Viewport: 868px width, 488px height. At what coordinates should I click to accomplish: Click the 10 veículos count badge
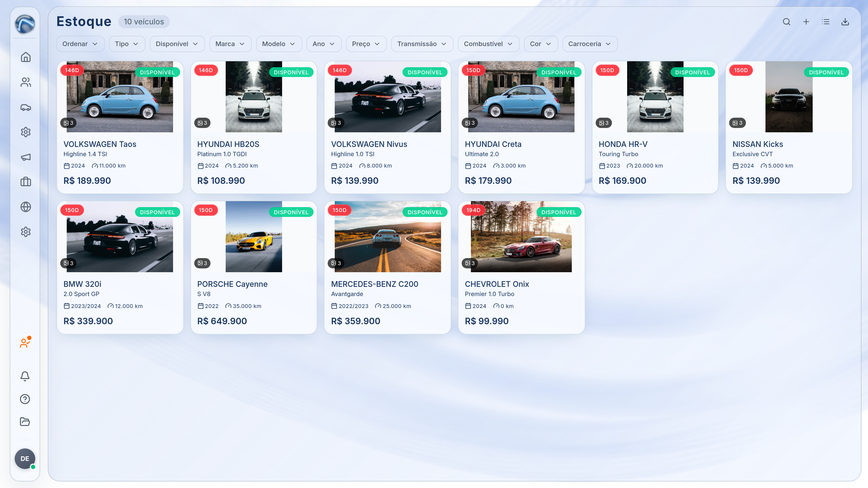coord(144,22)
